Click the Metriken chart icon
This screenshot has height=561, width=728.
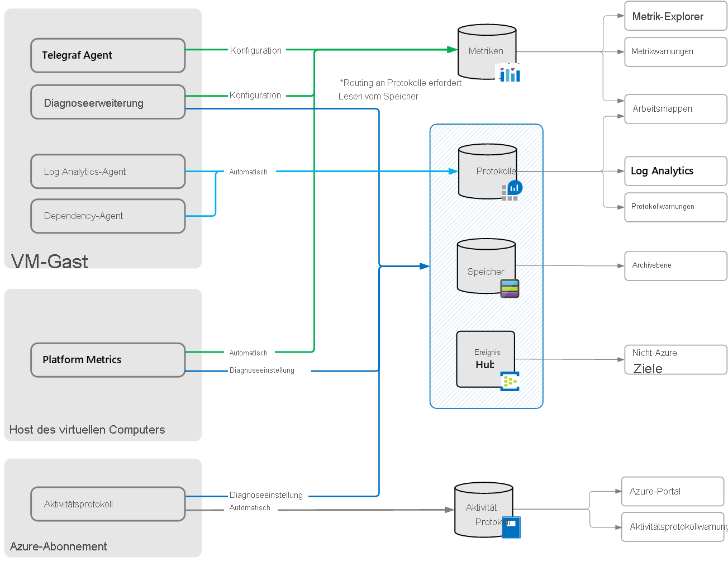pyautogui.click(x=509, y=73)
